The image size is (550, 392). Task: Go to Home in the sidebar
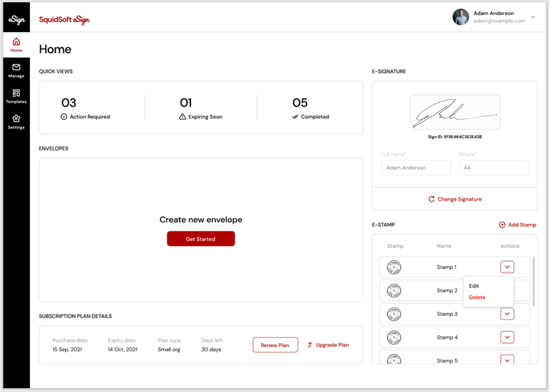coord(16,45)
